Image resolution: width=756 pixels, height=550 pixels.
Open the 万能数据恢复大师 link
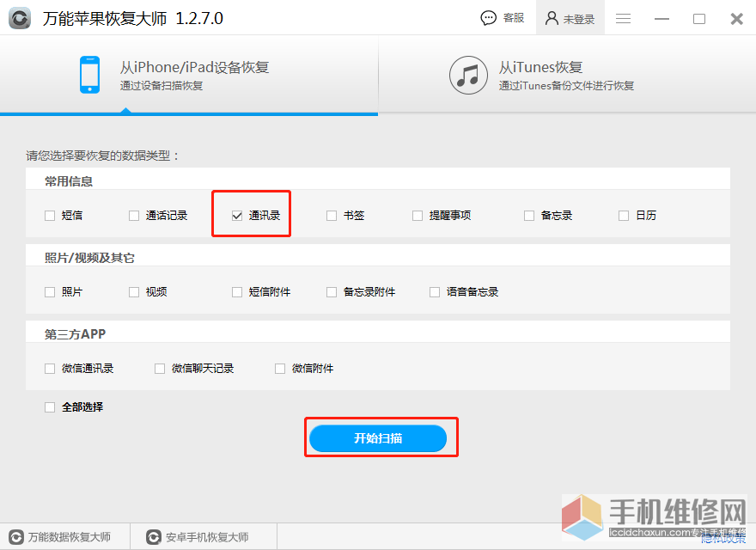(x=70, y=537)
